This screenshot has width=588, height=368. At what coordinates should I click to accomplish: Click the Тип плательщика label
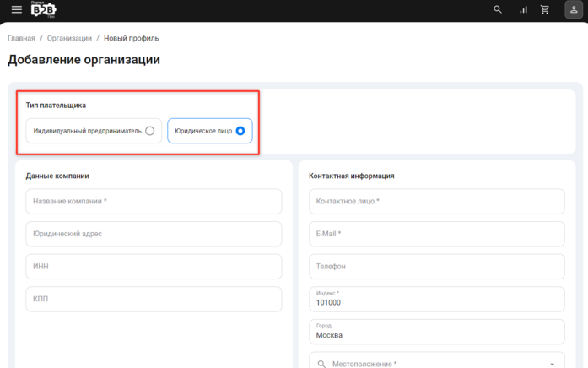click(x=56, y=106)
